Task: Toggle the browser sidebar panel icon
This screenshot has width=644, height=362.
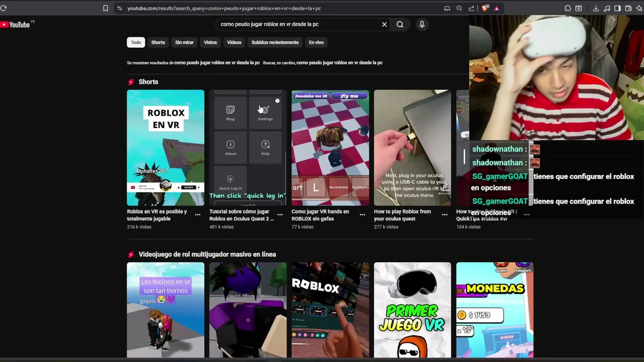Action: point(617,8)
